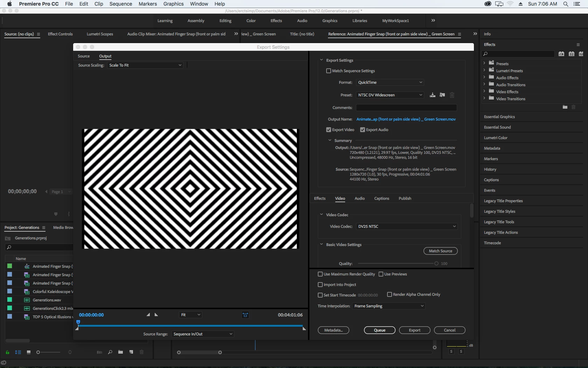Open the Source Scaling dropdown
The height and width of the screenshot is (368, 588).
pyautogui.click(x=145, y=65)
